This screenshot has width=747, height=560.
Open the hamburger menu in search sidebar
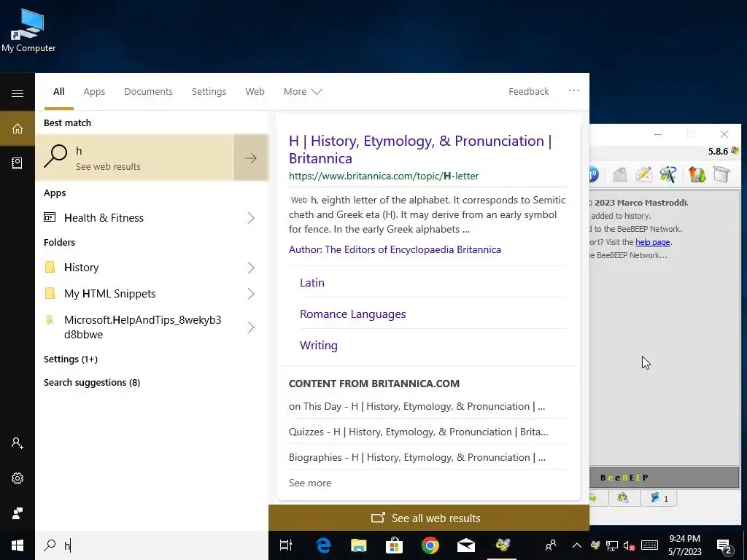[x=18, y=93]
